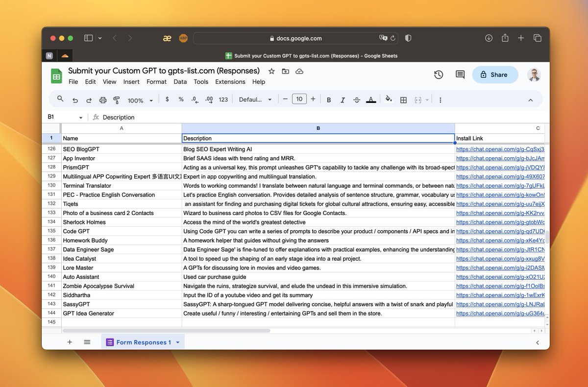
Task: Open the Google account avatar
Action: pos(534,74)
